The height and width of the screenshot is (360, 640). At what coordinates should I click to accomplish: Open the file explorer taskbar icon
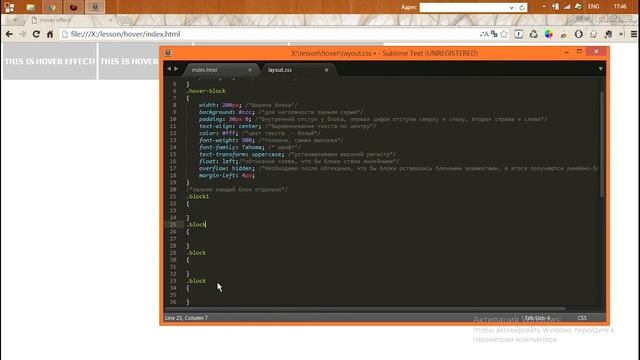30,7
